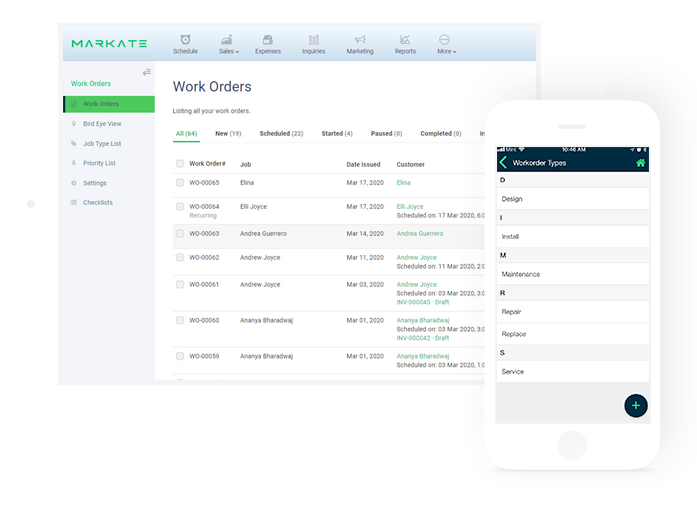Click the tag icon for Job Type List

pyautogui.click(x=74, y=144)
